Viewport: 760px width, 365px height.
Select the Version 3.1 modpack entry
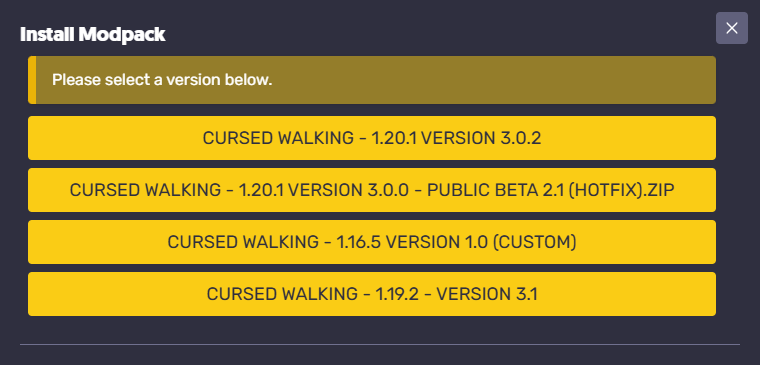372,294
